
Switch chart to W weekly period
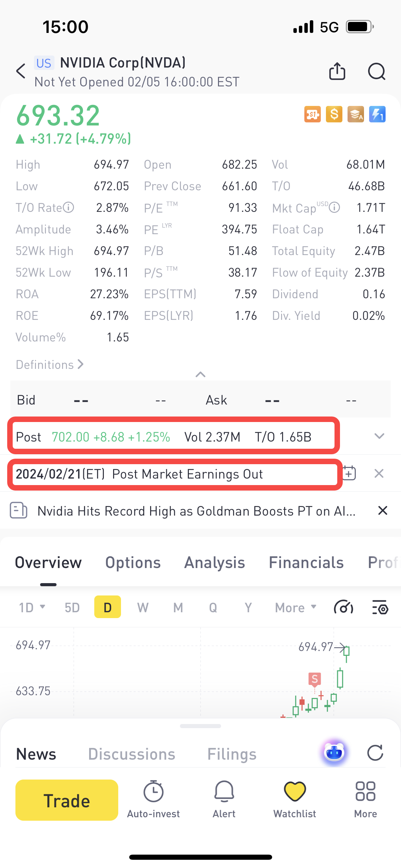coord(143,607)
